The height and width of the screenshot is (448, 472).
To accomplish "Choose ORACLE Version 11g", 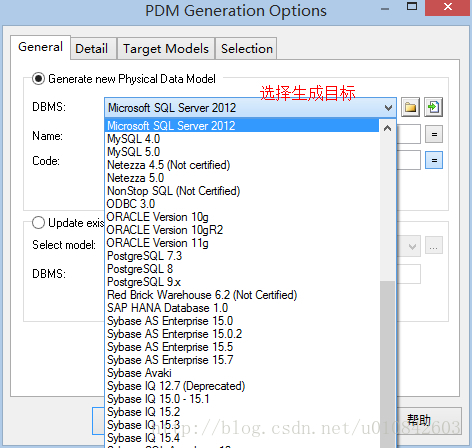I will click(242, 243).
